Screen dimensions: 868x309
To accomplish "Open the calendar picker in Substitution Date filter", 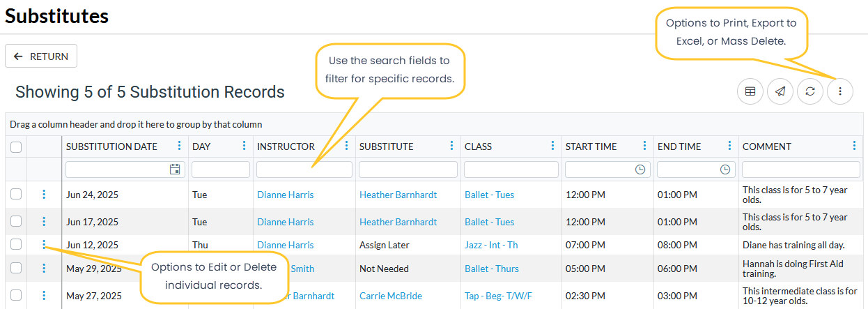I will click(175, 169).
